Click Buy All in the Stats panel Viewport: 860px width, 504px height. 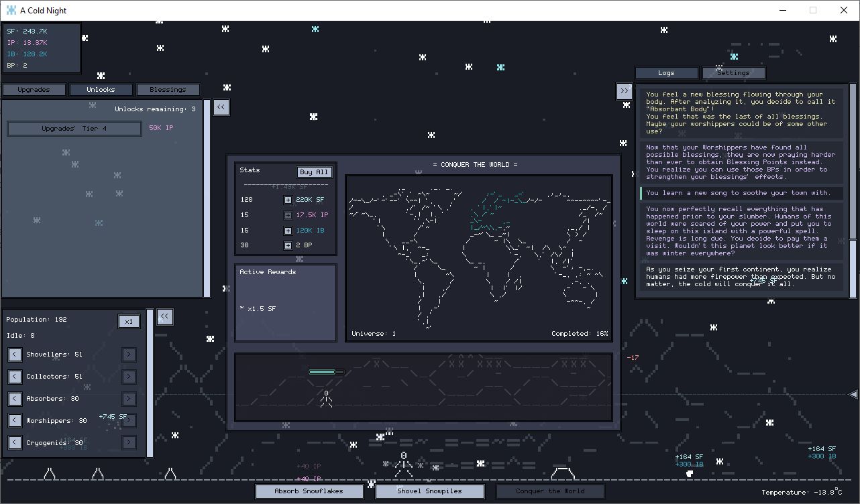coord(315,172)
